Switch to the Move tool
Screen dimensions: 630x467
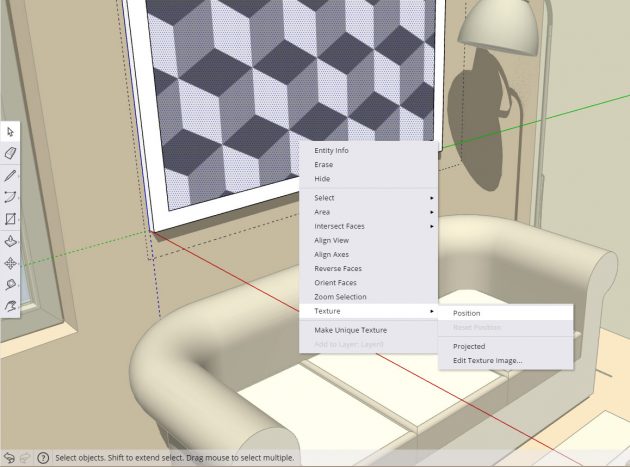(11, 263)
